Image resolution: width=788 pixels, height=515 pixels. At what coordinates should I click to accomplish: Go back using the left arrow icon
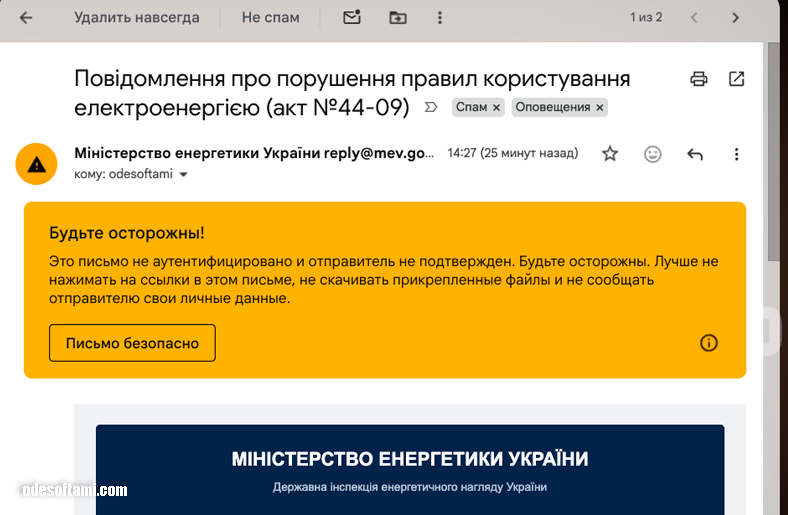pyautogui.click(x=26, y=18)
